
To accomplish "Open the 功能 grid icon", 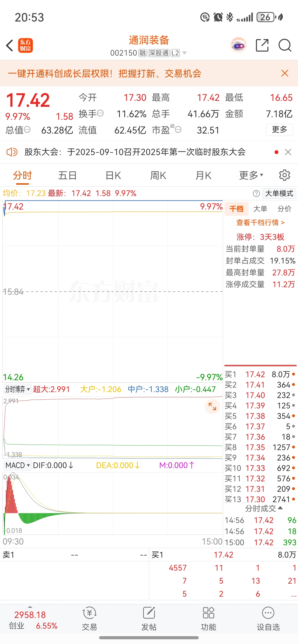I will (x=209, y=613).
